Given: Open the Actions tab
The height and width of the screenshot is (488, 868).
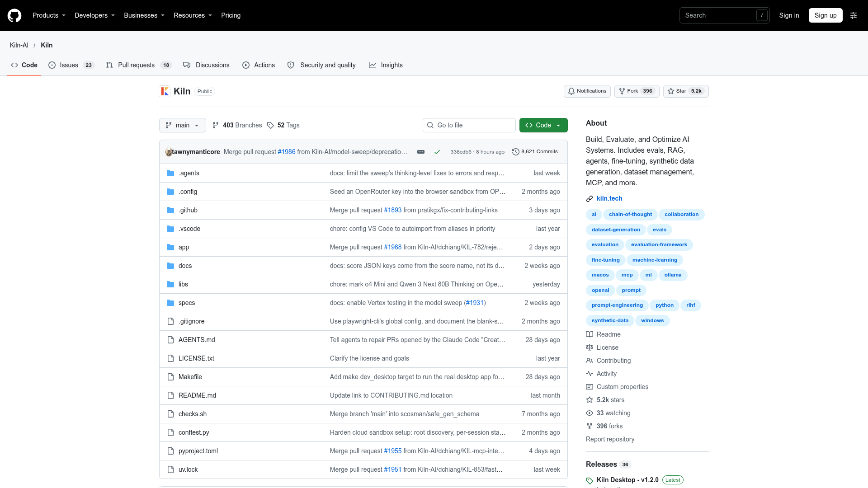Looking at the screenshot, I should click(x=259, y=65).
